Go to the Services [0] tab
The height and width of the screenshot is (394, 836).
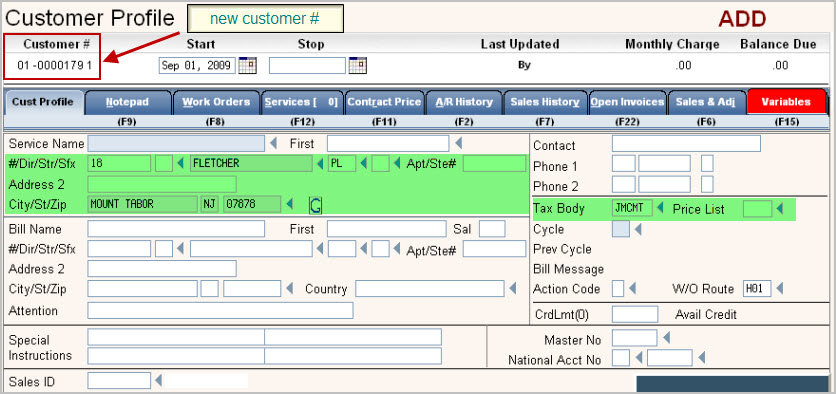(302, 102)
